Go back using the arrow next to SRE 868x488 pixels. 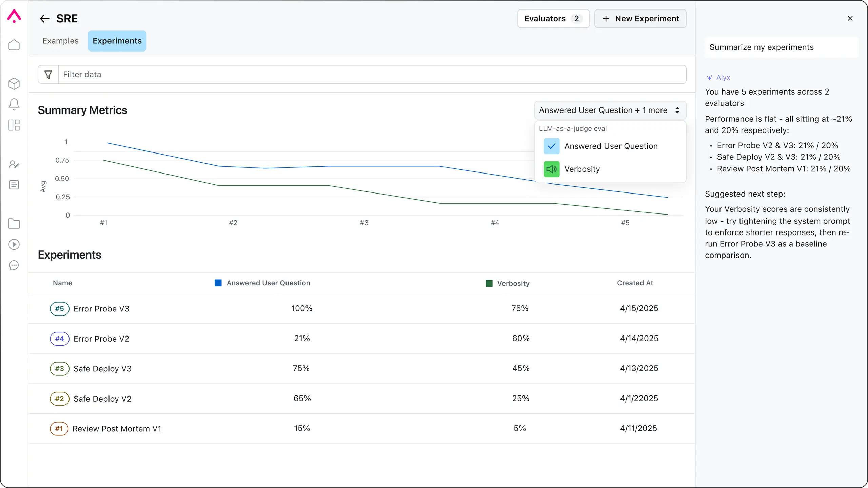45,18
